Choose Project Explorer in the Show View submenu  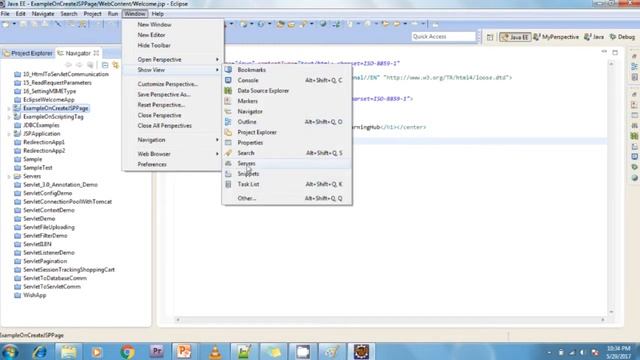pos(287,132)
